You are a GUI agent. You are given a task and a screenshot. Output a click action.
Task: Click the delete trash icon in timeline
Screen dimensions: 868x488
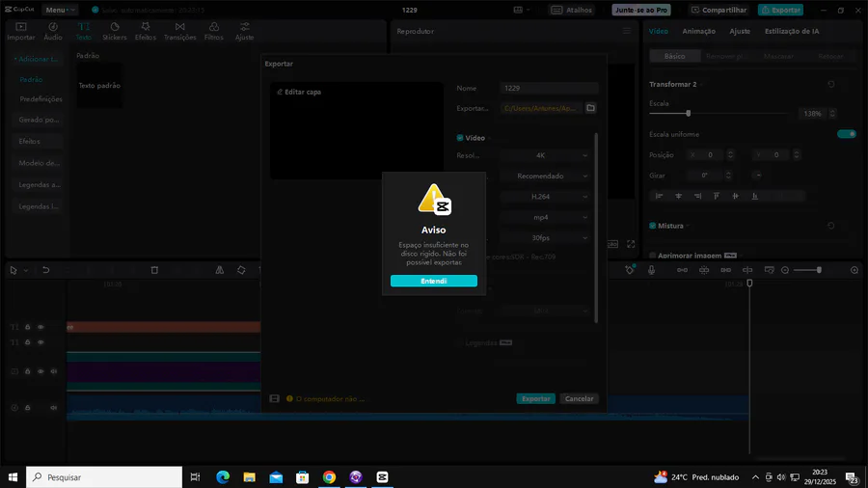pos(154,270)
